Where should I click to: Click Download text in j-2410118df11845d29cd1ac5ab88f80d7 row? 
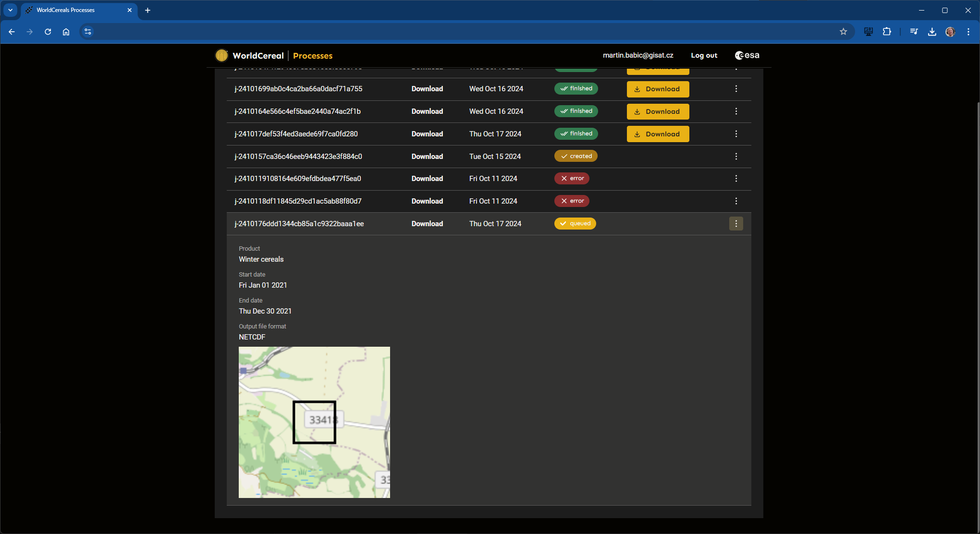(x=427, y=201)
